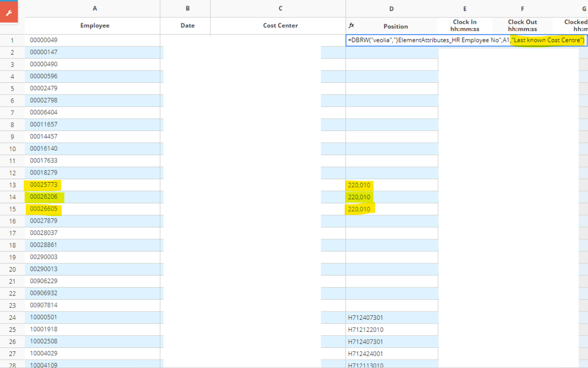Image resolution: width=588 pixels, height=368 pixels.
Task: Select employee cell 10004029
Action: (43, 353)
